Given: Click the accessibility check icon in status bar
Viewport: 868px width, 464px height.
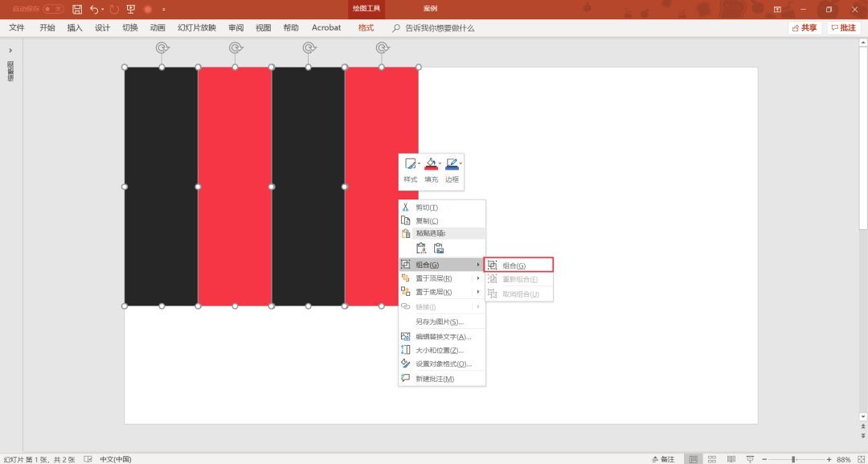Looking at the screenshot, I should click(x=88, y=459).
